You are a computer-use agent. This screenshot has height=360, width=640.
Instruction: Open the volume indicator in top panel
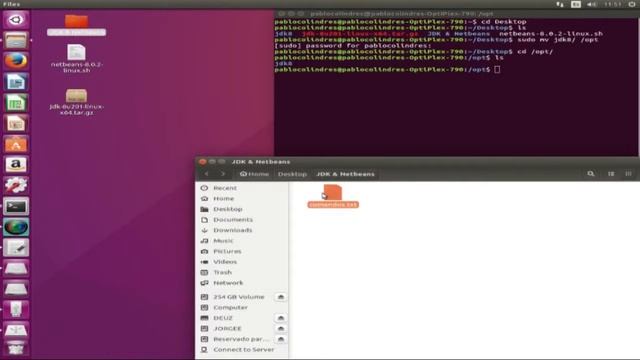591,4
